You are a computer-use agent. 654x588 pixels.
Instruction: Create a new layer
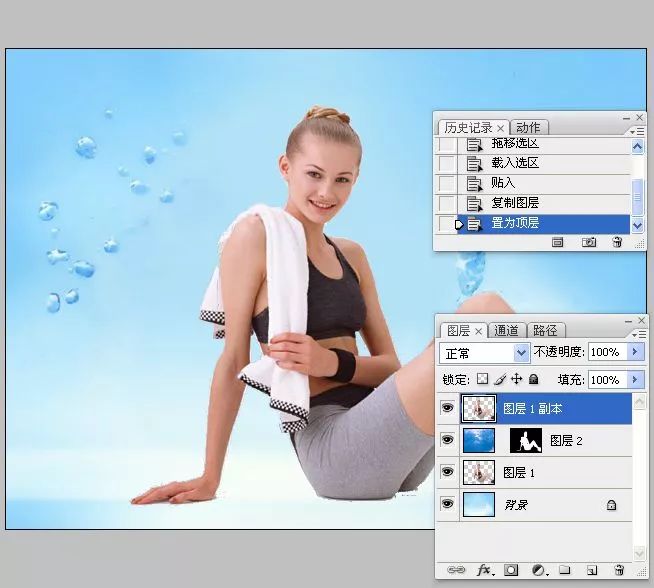[x=591, y=570]
